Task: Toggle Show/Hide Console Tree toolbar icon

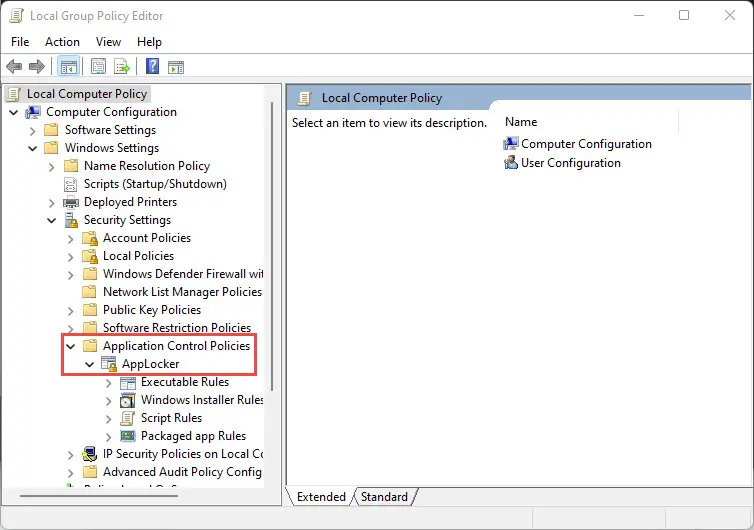Action: pyautogui.click(x=68, y=67)
